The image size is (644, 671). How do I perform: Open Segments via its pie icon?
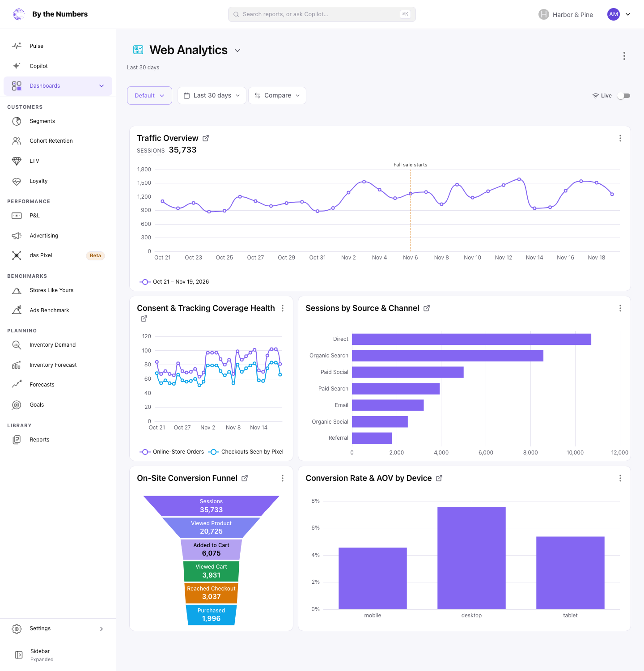pos(17,121)
